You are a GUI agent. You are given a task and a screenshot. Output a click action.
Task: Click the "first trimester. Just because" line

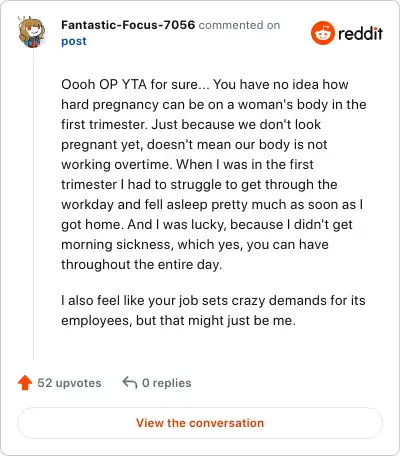pyautogui.click(x=191, y=124)
